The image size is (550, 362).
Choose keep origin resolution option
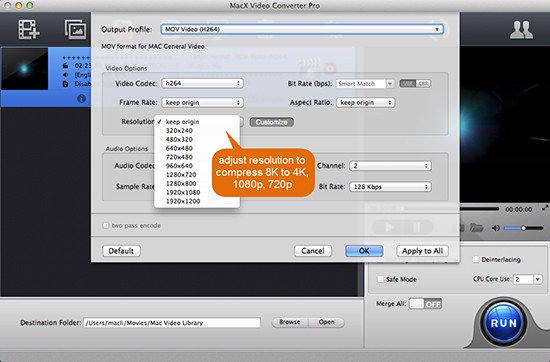(x=197, y=122)
